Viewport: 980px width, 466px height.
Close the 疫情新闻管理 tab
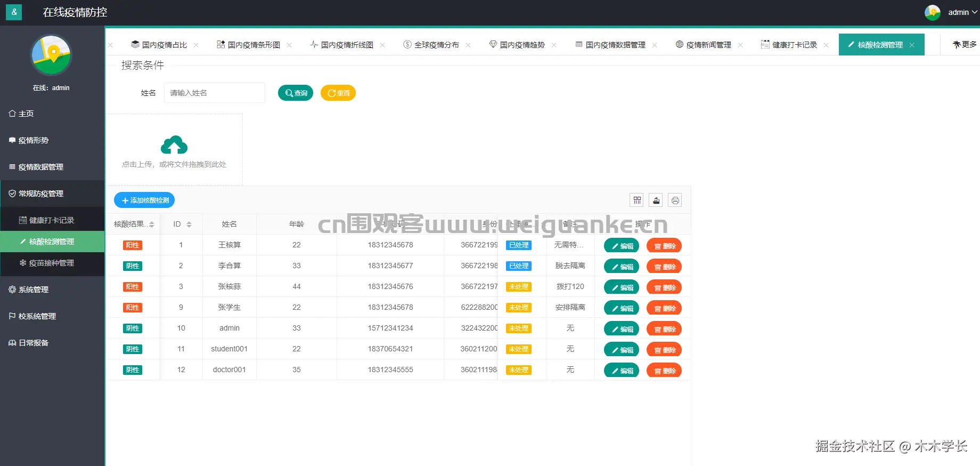click(740, 45)
